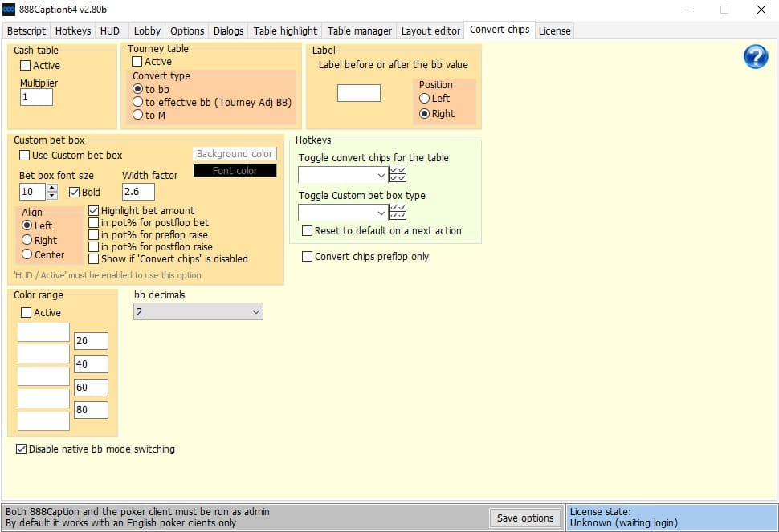Screen dimensions: 779x532
Task: Click the Background color button
Action: pyautogui.click(x=235, y=154)
